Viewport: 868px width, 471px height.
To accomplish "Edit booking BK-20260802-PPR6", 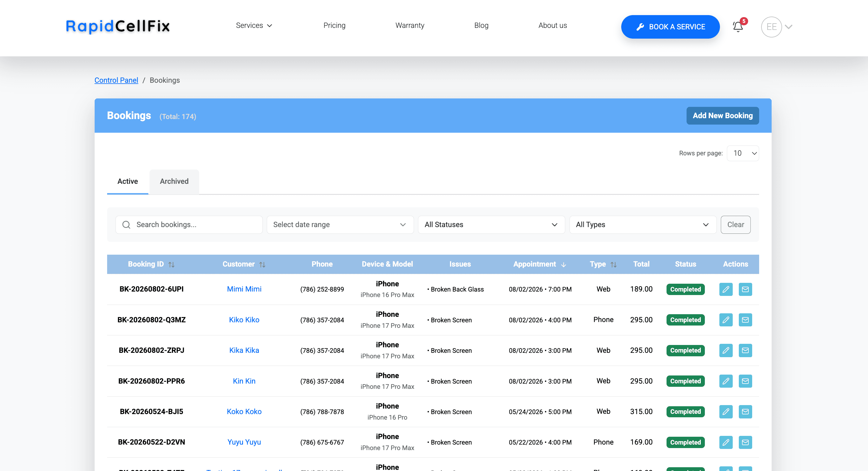I will pyautogui.click(x=726, y=381).
